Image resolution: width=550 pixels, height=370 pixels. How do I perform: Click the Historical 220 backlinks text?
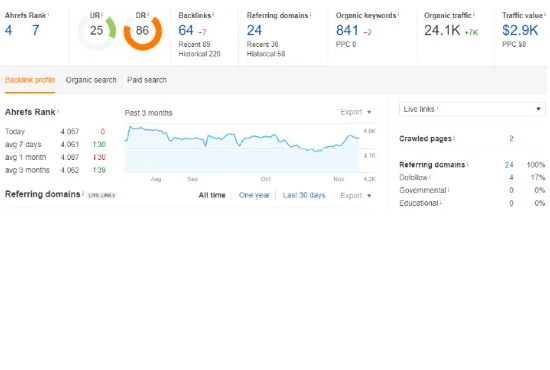(x=199, y=54)
